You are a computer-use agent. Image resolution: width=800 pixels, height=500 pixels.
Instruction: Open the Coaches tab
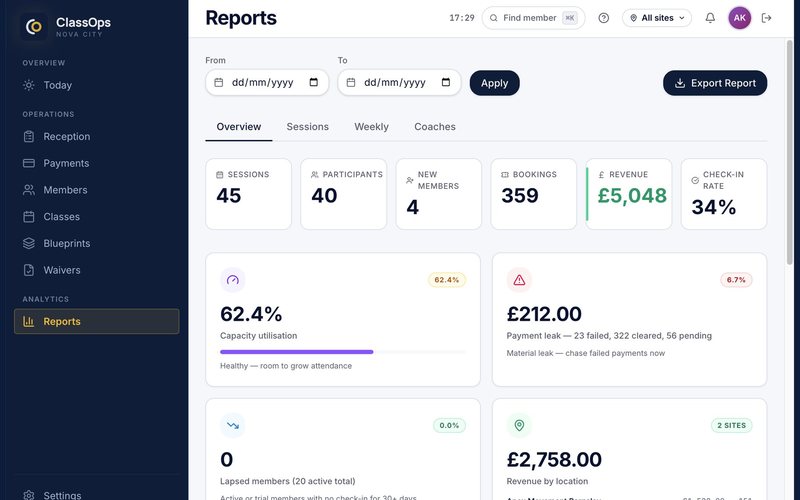435,127
